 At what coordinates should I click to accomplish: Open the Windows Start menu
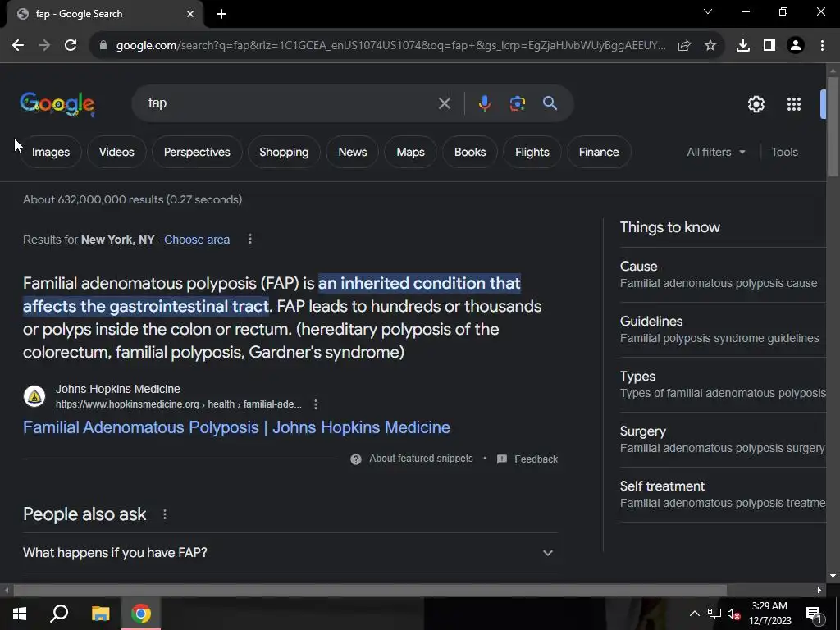pyautogui.click(x=20, y=614)
